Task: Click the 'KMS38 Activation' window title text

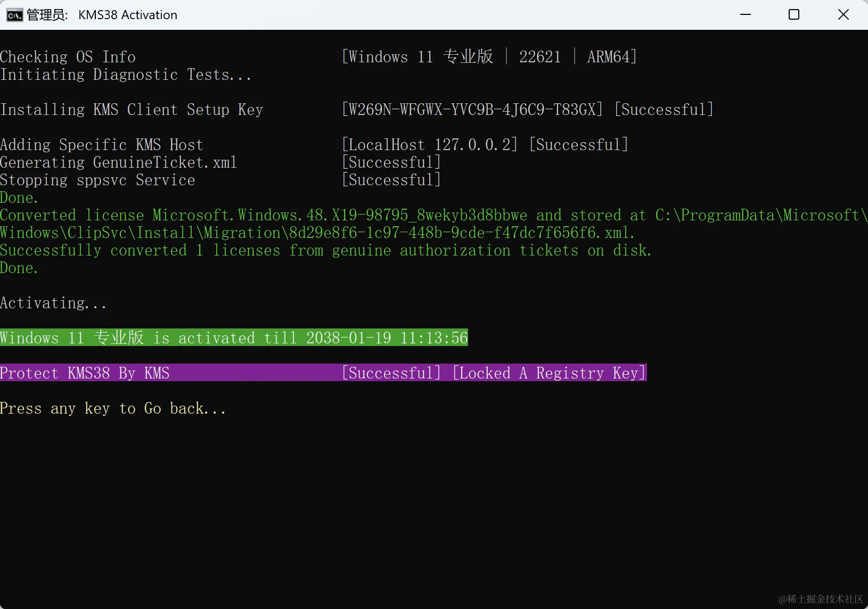Action: click(x=128, y=15)
